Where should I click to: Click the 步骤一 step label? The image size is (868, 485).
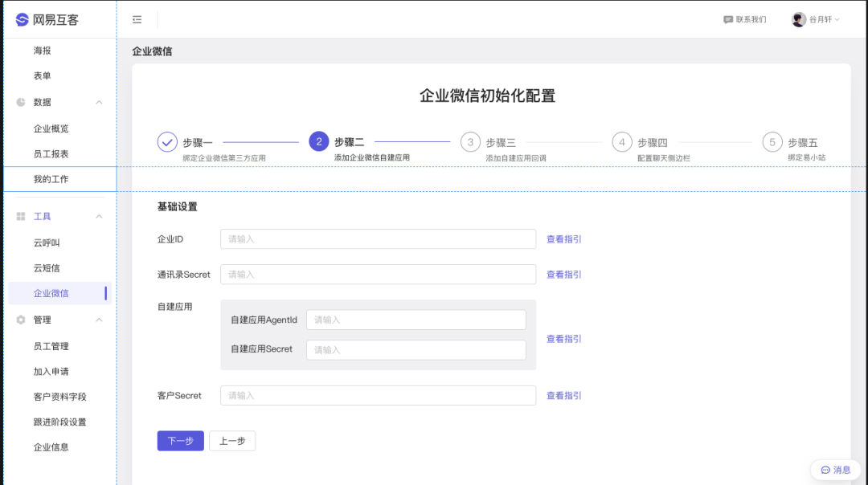198,143
